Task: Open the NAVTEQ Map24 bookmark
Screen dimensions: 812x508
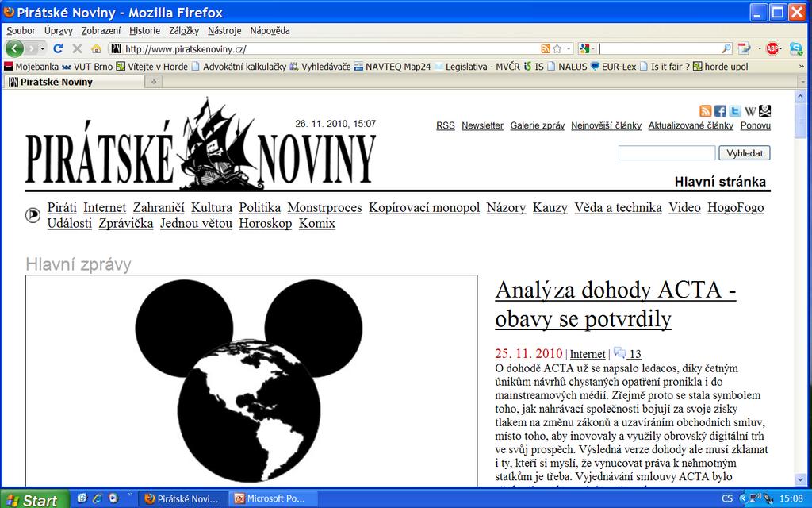Action: pos(392,67)
